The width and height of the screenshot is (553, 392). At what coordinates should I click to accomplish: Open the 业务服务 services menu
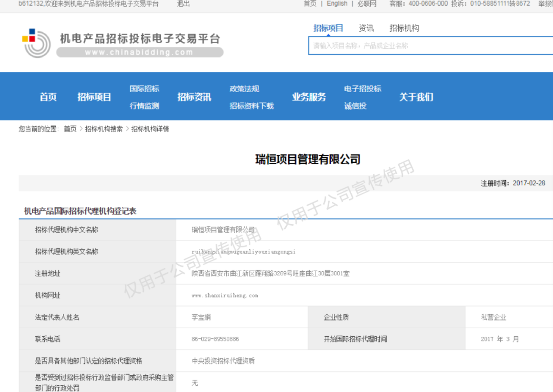pyautogui.click(x=309, y=96)
